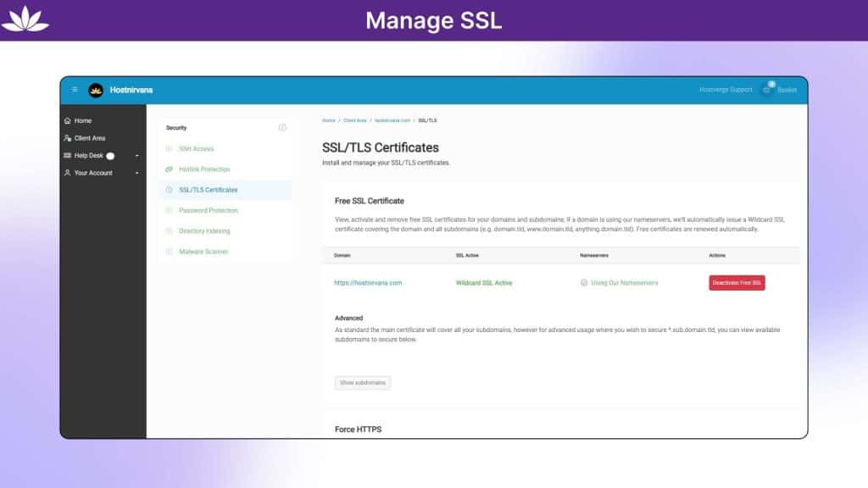Open Client Area from the sidebar
868x488 pixels.
[90, 137]
